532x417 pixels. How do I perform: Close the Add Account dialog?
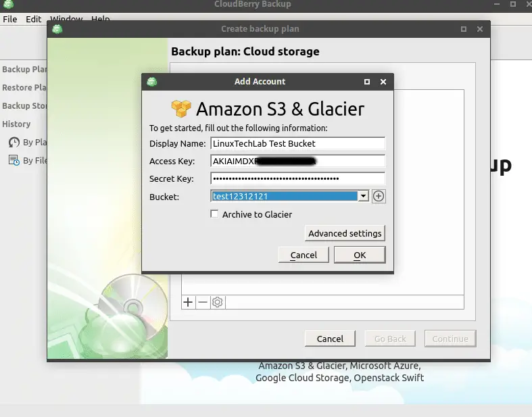click(383, 82)
